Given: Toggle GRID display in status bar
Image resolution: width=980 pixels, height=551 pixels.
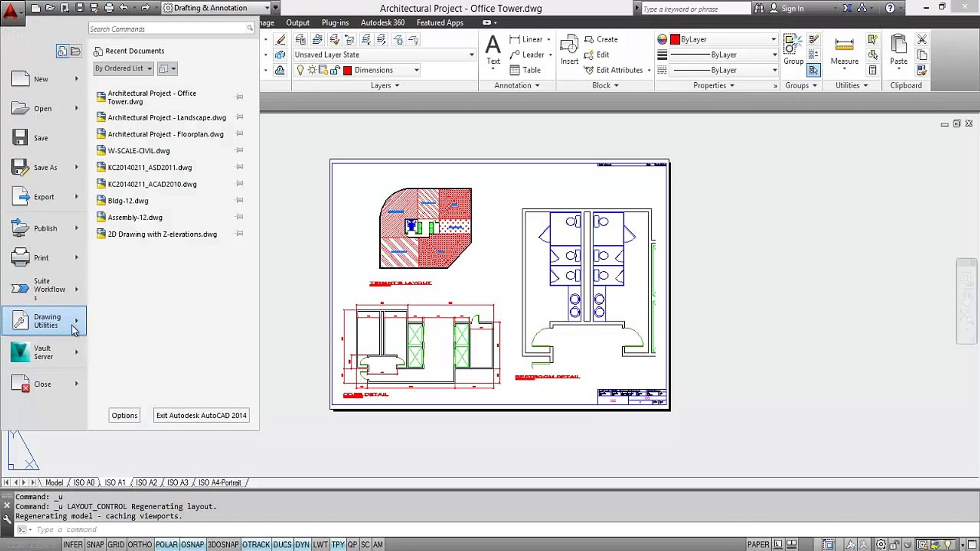Looking at the screenshot, I should point(116,544).
